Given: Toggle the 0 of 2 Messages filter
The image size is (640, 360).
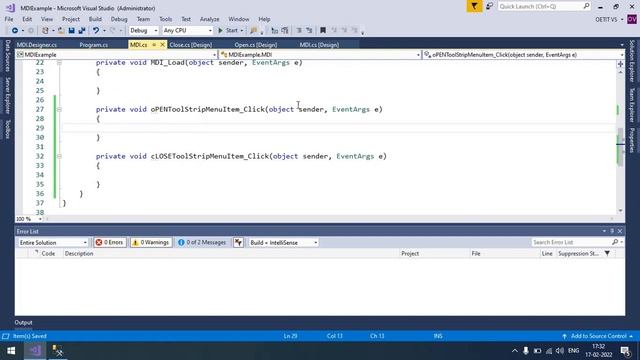Looking at the screenshot, I should (202, 242).
